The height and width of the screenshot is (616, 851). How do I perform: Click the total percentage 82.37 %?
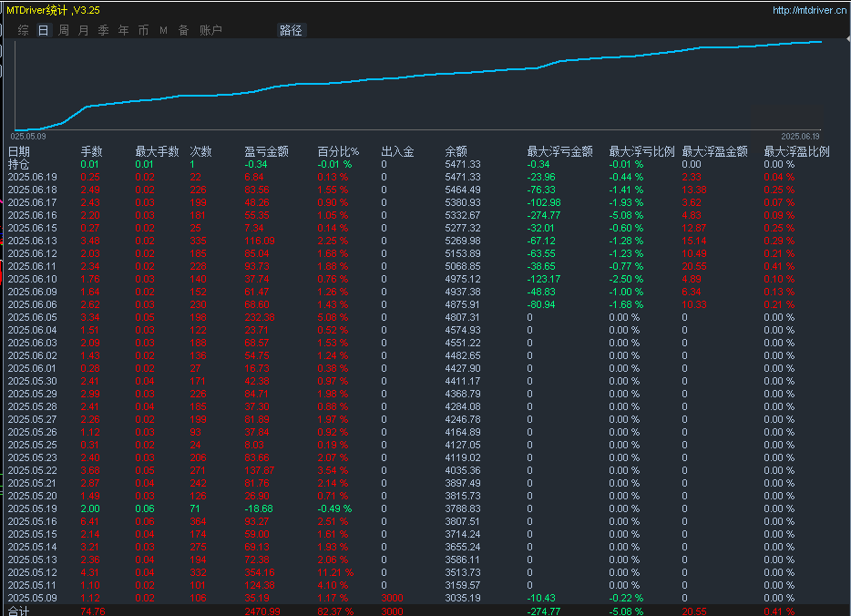[335, 611]
